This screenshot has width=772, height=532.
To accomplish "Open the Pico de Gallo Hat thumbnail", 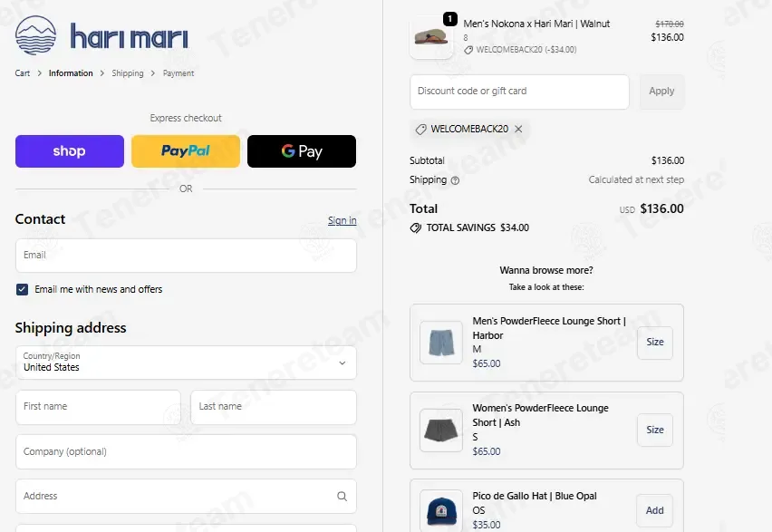I will 441,511.
